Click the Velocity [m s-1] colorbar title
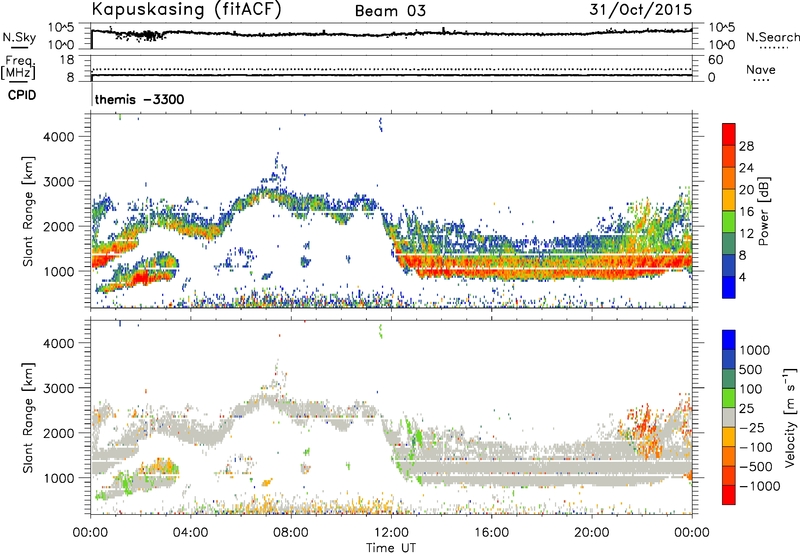 click(x=790, y=417)
